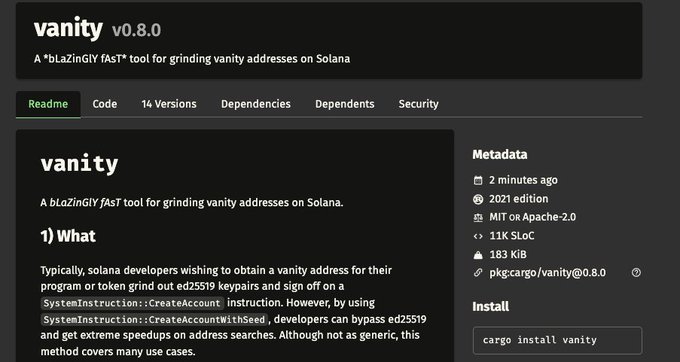Viewport: 680px width, 362px height.
Task: Click the '2021 edition' metadata text
Action: click(519, 199)
